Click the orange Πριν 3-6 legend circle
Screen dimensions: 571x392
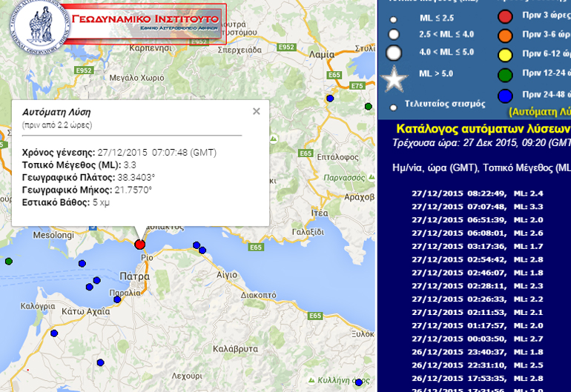point(505,36)
